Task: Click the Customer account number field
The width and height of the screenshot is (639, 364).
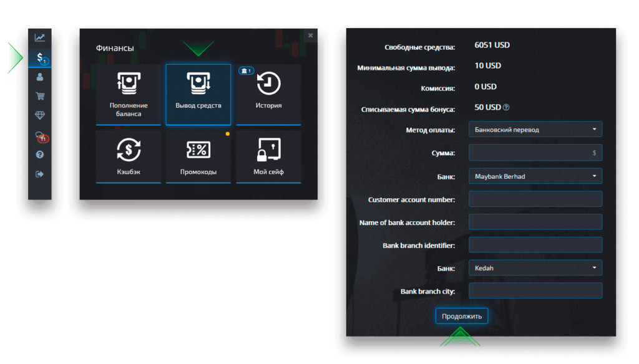Action: 535,199
